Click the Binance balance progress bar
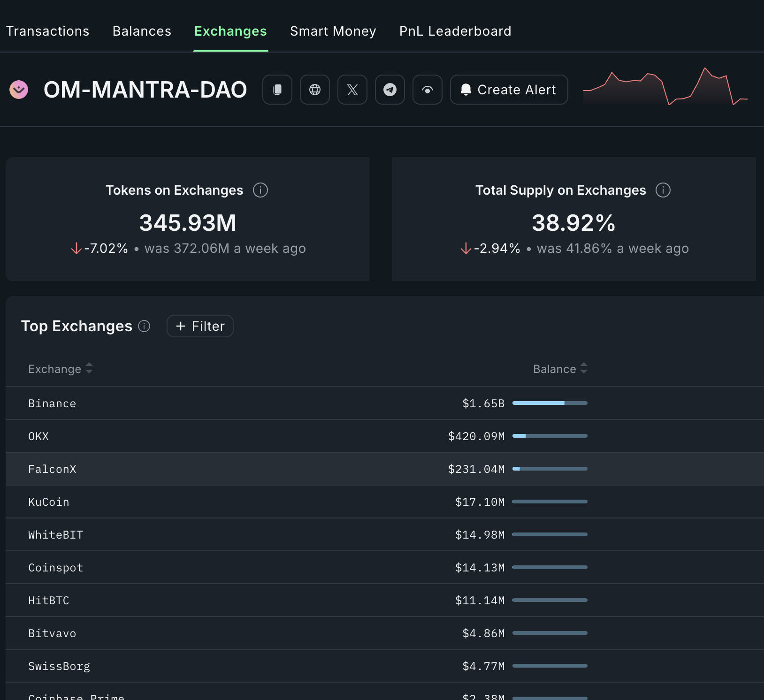 (x=550, y=403)
